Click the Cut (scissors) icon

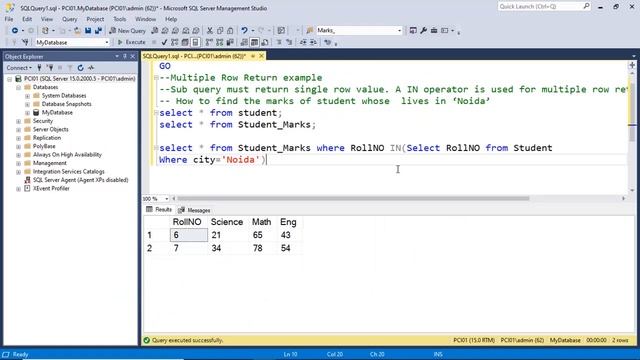[x=210, y=31]
